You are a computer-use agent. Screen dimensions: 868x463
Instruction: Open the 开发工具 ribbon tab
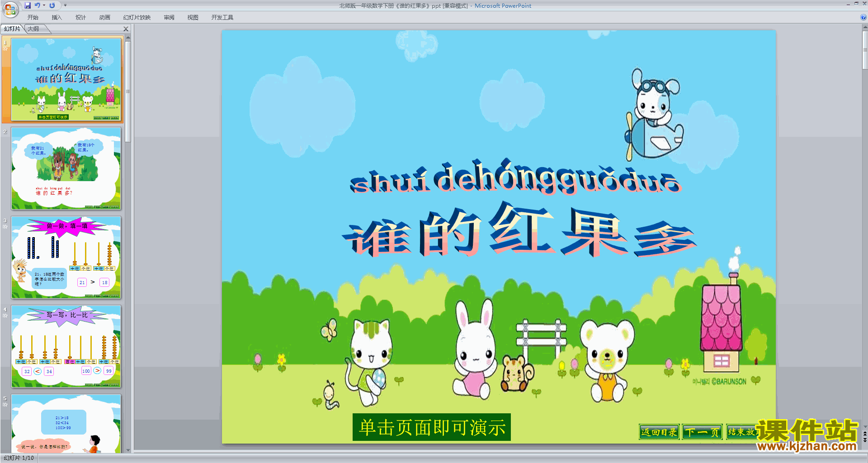pos(222,18)
